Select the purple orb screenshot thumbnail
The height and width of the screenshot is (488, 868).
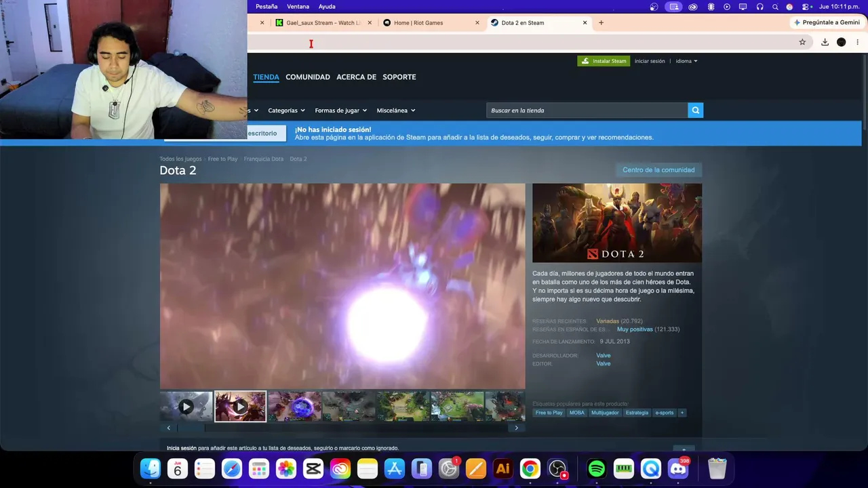pyautogui.click(x=294, y=407)
